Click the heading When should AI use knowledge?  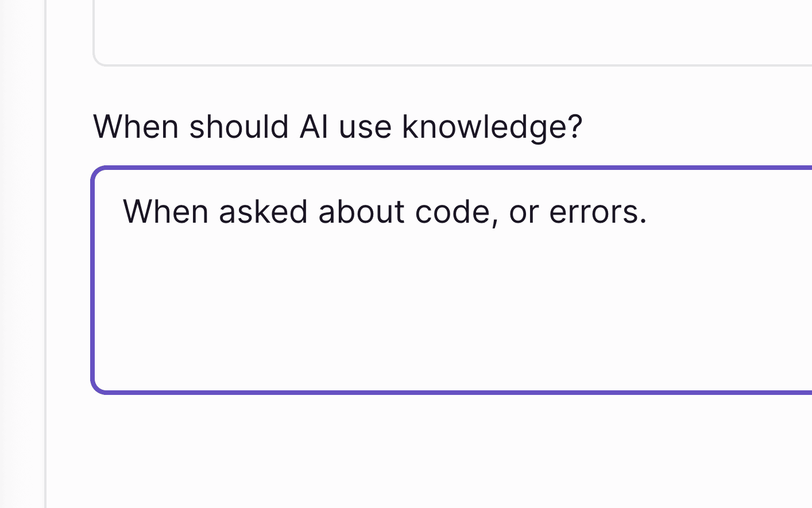[339, 126]
